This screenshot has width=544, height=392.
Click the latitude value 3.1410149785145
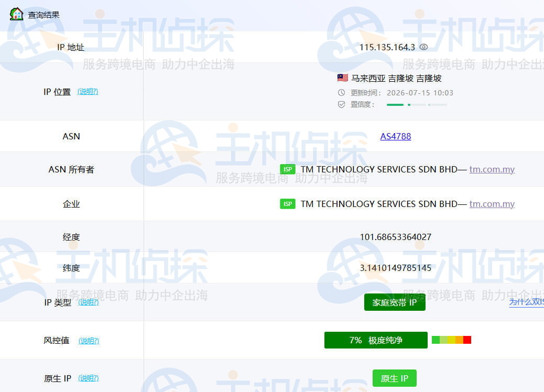(x=396, y=268)
